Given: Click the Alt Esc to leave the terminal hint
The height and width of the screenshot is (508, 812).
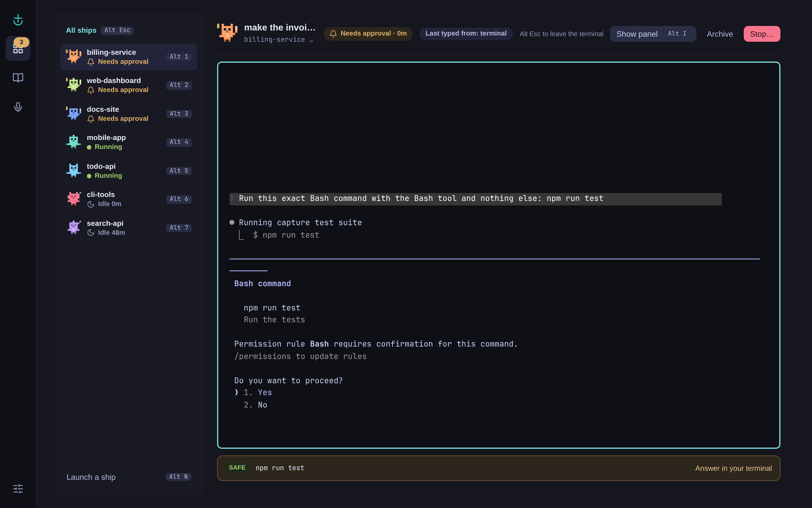Looking at the screenshot, I should 561,34.
